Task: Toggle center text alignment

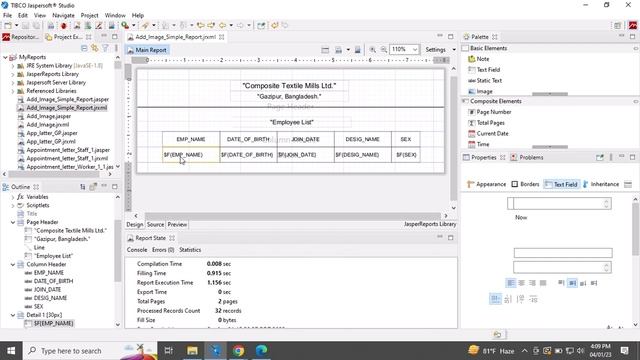Action: (x=522, y=283)
